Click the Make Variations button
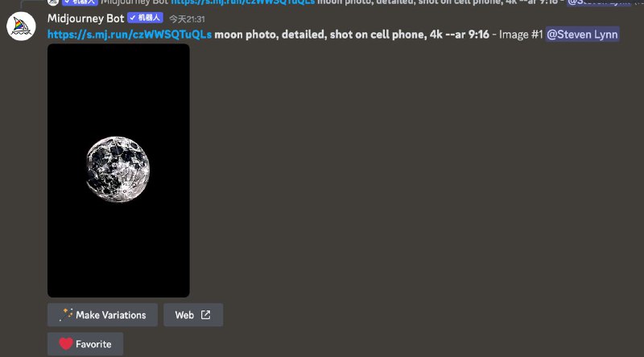The height and width of the screenshot is (357, 644). click(102, 314)
